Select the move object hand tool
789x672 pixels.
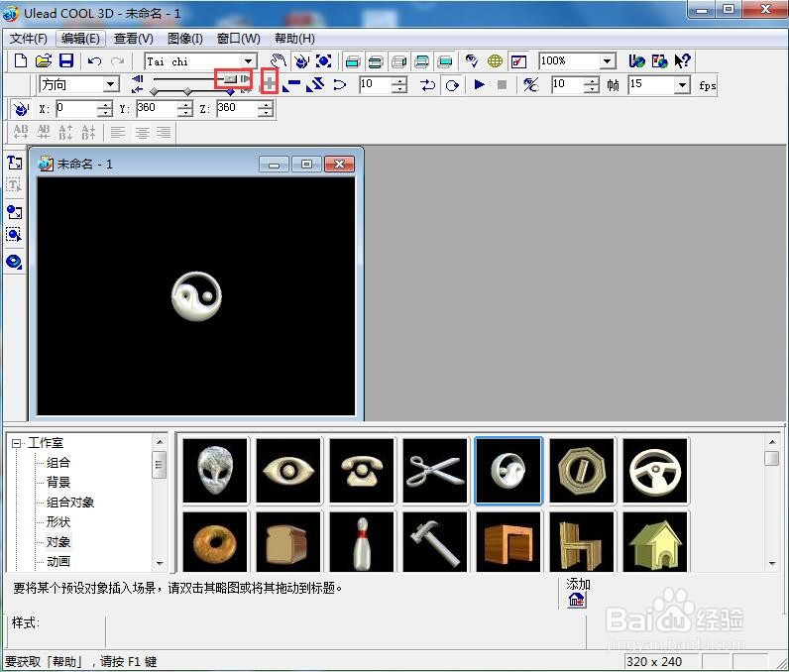click(278, 60)
